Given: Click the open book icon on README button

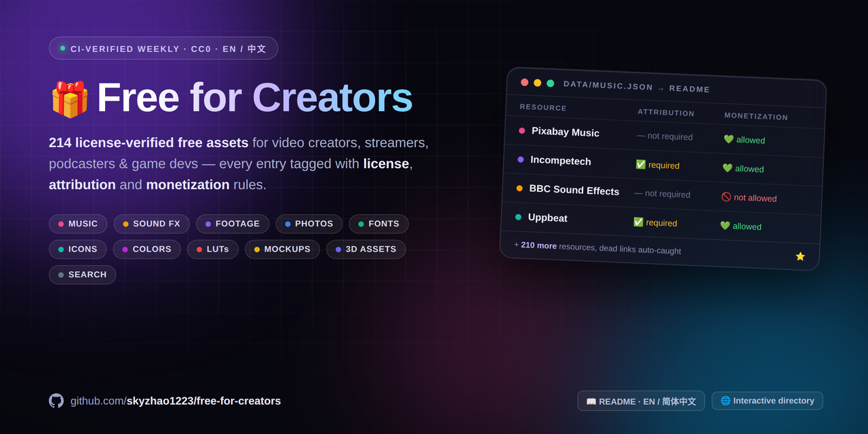Looking at the screenshot, I should [591, 401].
